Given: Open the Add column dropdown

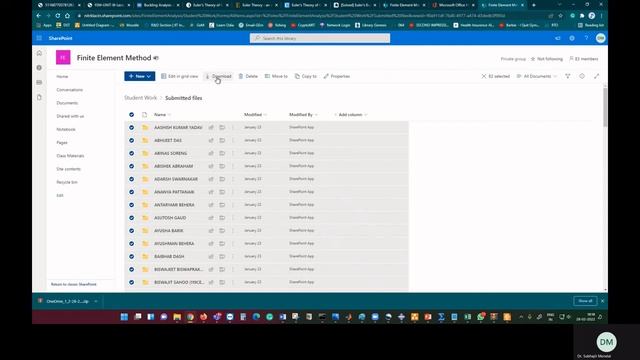Looking at the screenshot, I should (351, 115).
